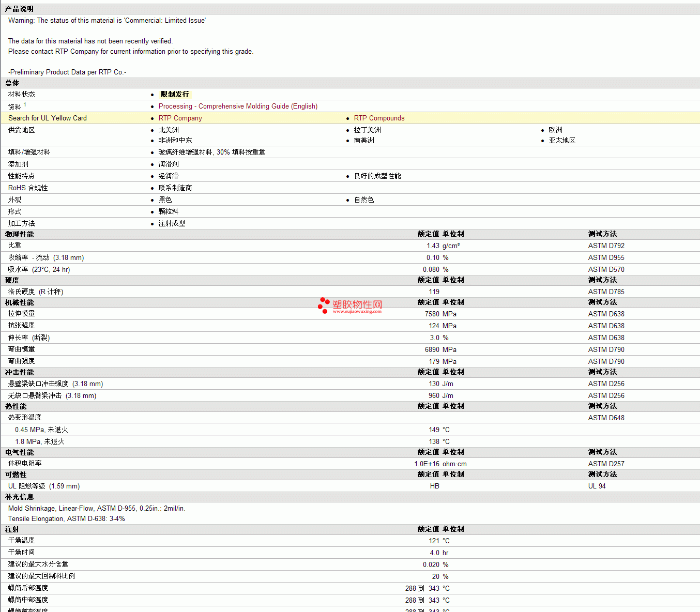Click the highlighted 限制发行 status text

tap(175, 94)
